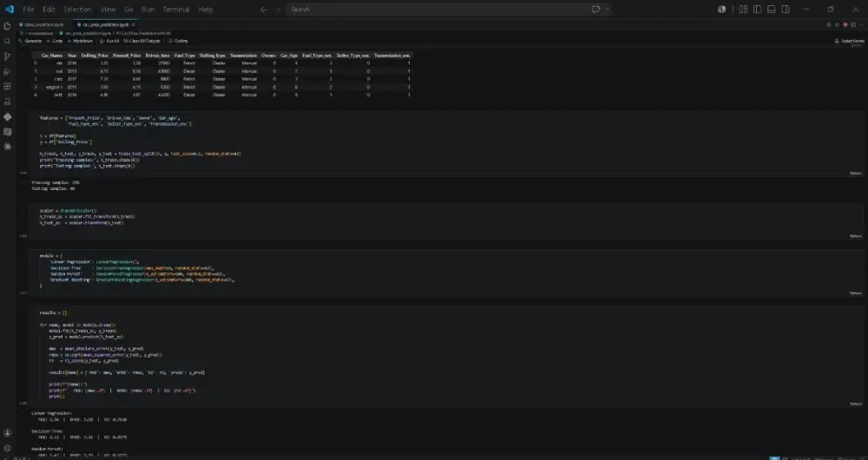Change language of results loop cell
868x460 pixels.
(856, 404)
